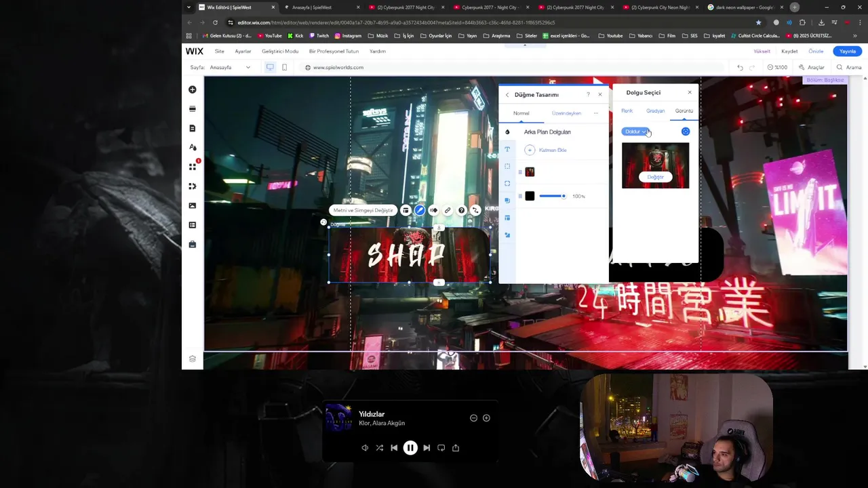Image resolution: width=868 pixels, height=488 pixels.
Task: Open the Media image icon in sidebar
Action: (x=193, y=205)
